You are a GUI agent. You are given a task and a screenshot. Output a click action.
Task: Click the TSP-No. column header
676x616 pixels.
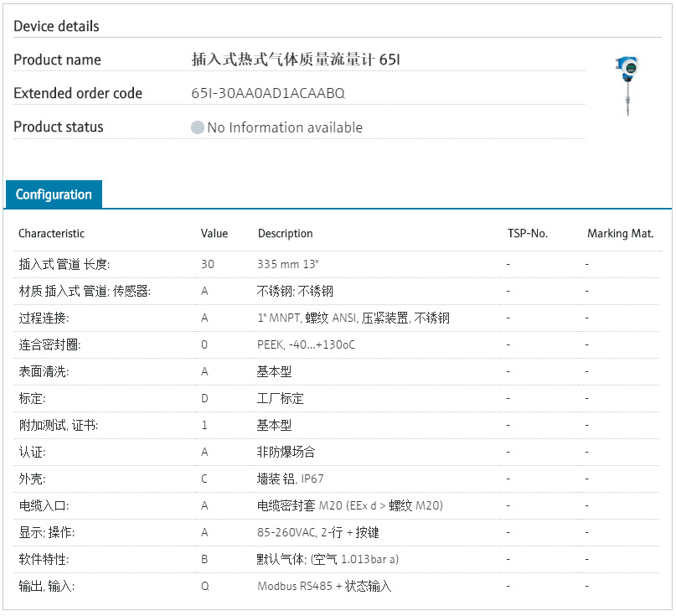pos(528,233)
